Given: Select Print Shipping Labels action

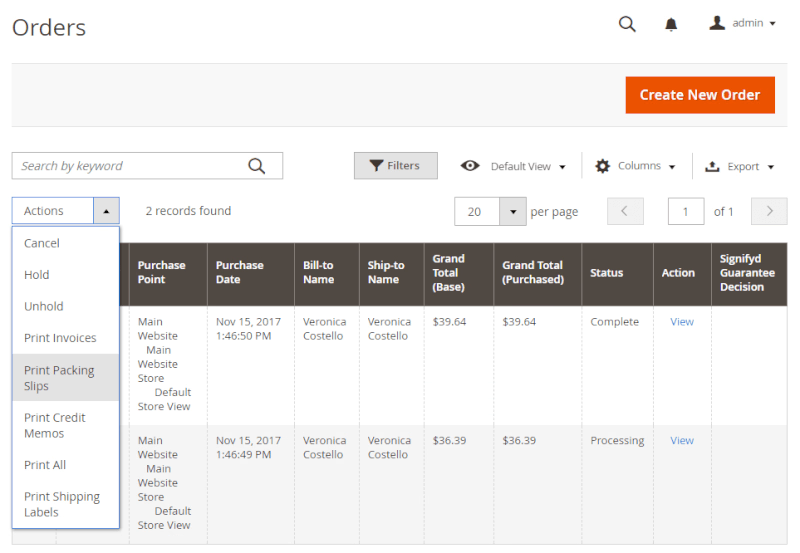Looking at the screenshot, I should (62, 504).
